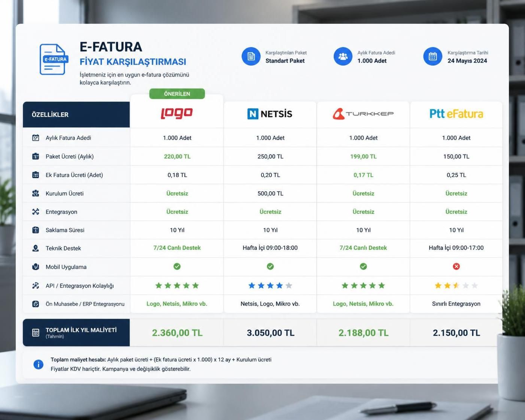Click the Logo brand logo header
The width and height of the screenshot is (525, 420).
tap(177, 113)
